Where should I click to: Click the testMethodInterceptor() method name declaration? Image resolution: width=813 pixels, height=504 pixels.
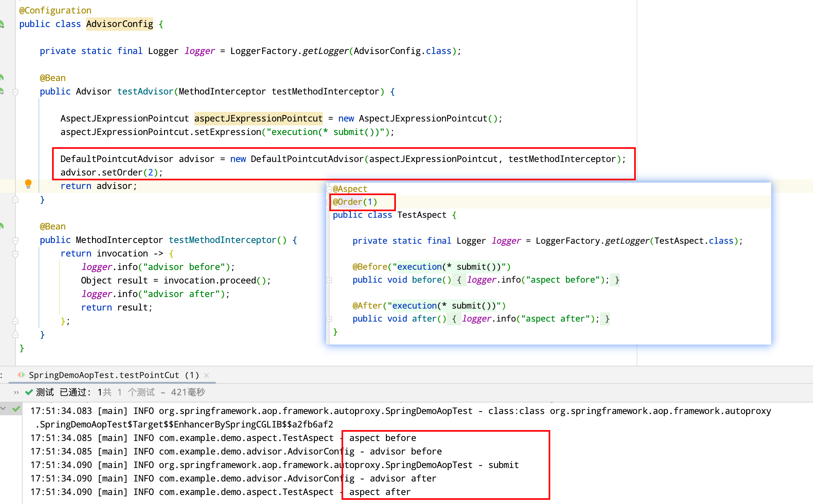(223, 240)
